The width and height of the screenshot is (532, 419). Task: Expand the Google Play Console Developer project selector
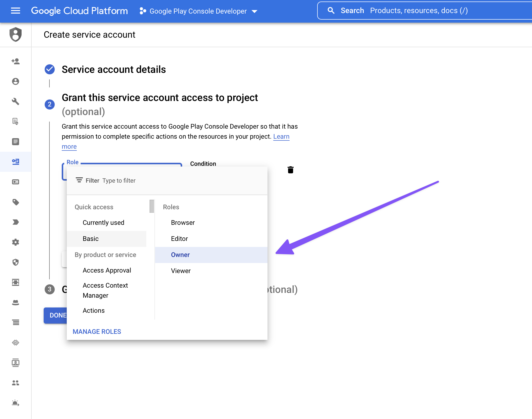tap(198, 11)
